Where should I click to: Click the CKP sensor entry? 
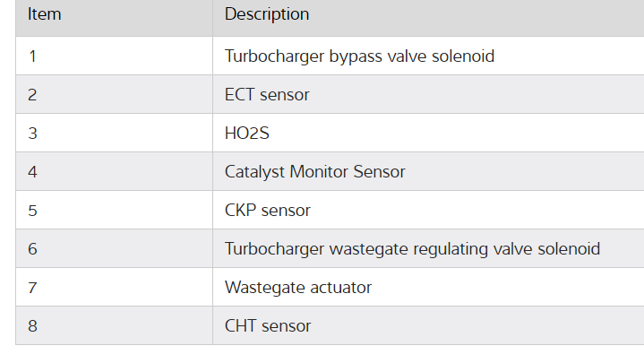pos(267,211)
